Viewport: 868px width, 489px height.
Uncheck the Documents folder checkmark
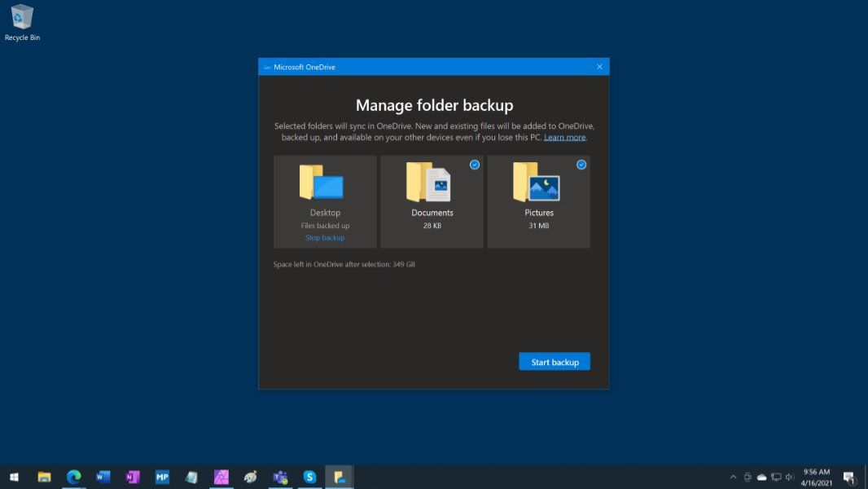pyautogui.click(x=475, y=165)
